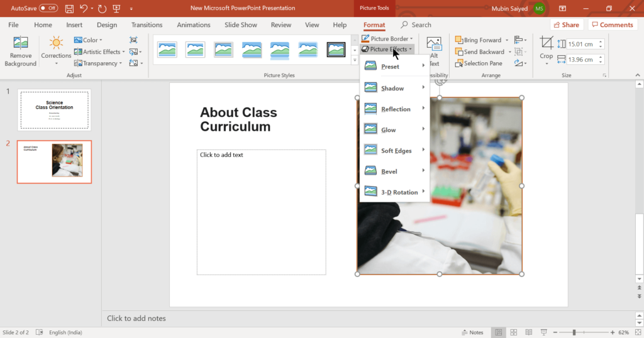644x338 pixels.
Task: Click the Remove Background icon
Action: pos(21,44)
